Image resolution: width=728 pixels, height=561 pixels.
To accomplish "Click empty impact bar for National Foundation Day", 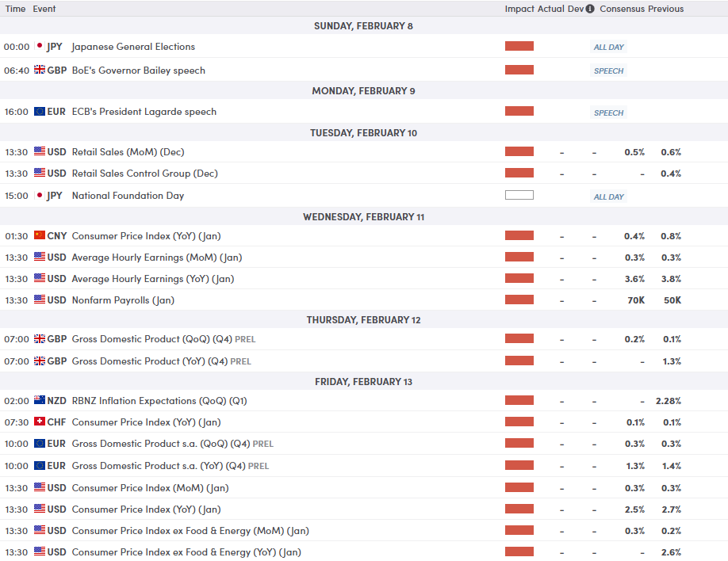I will (x=519, y=195).
